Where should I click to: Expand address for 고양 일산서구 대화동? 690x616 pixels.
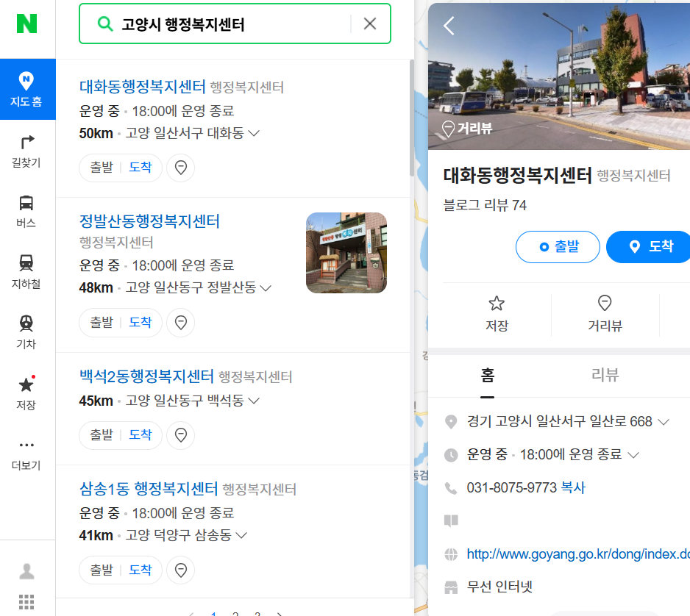(x=254, y=133)
